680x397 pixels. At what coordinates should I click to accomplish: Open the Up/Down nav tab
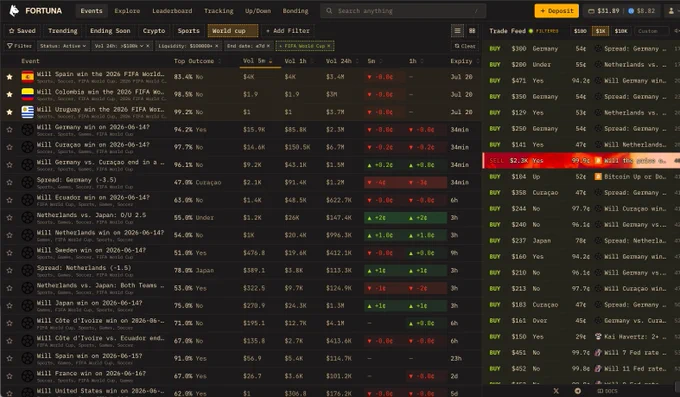point(258,11)
